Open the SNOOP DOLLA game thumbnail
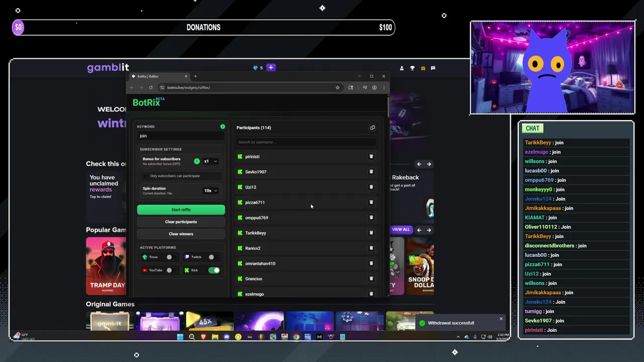This screenshot has height=362, width=644. pyautogui.click(x=420, y=265)
